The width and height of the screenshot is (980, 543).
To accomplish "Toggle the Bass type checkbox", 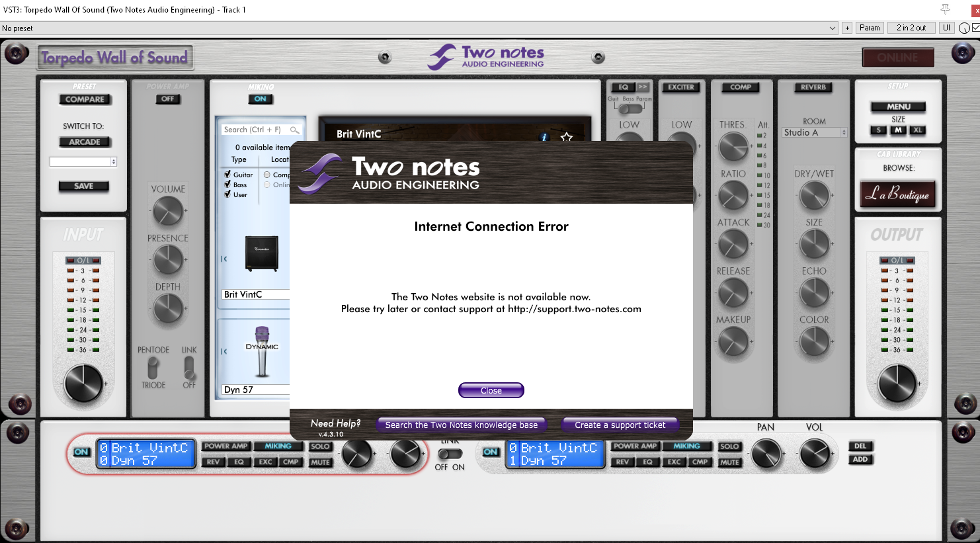I will (227, 185).
